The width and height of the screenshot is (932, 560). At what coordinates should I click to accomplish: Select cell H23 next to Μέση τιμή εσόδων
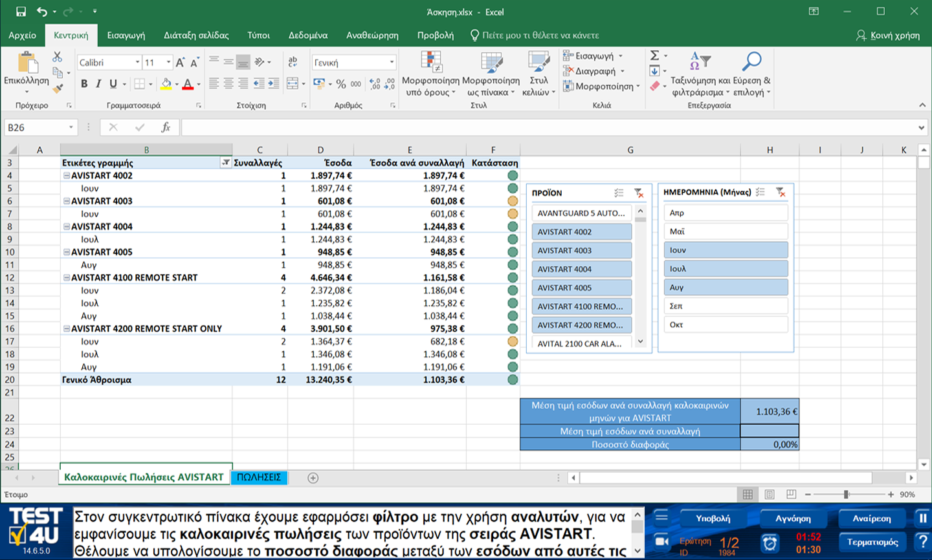tap(770, 431)
